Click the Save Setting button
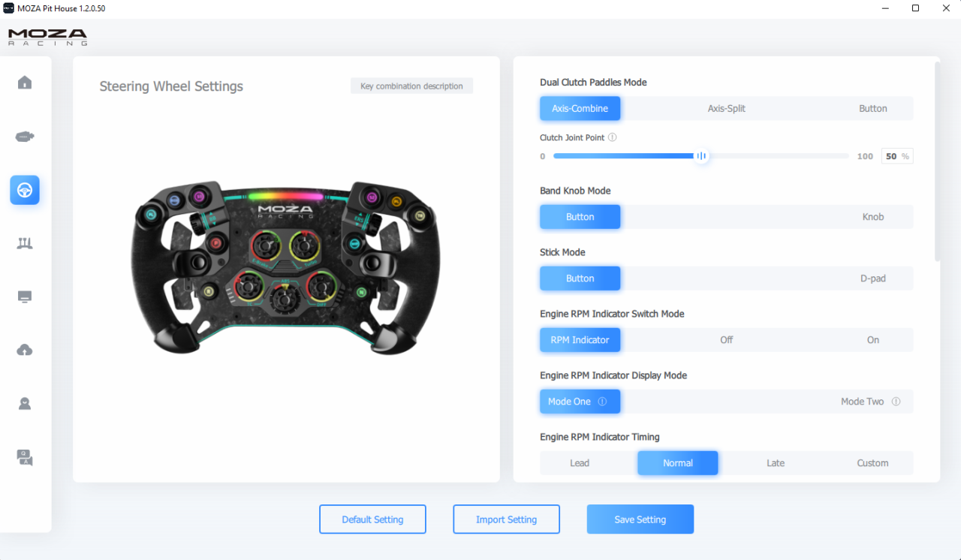The height and width of the screenshot is (560, 961). point(640,519)
